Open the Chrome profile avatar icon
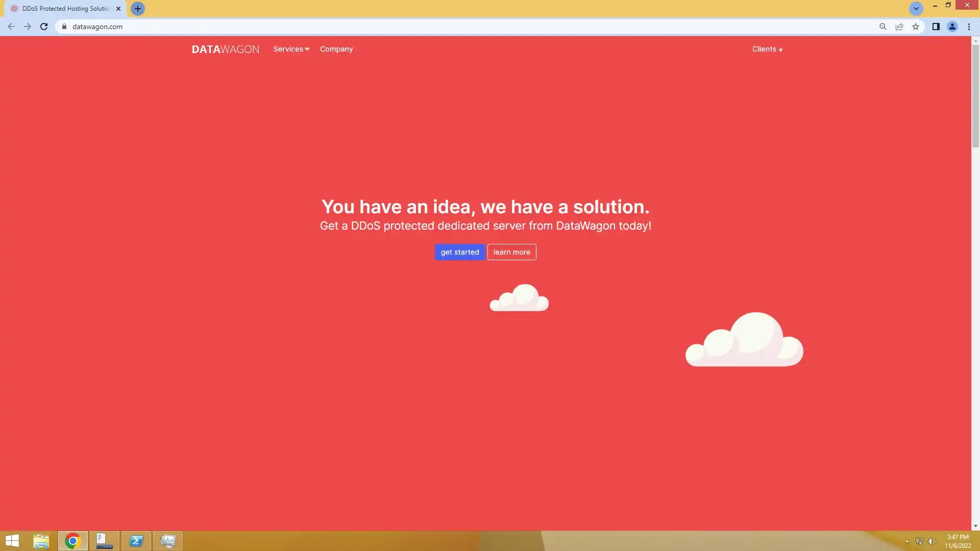Screen dimensions: 980x551 click(x=952, y=27)
